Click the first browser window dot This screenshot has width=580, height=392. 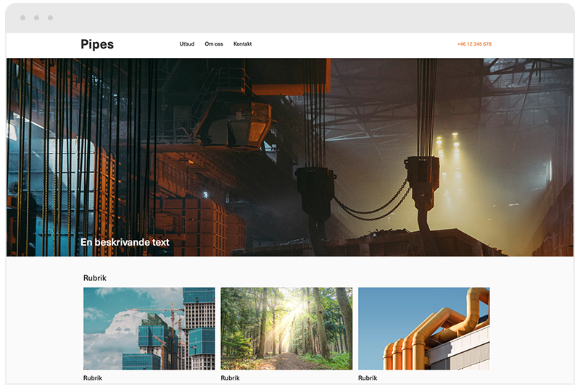point(23,17)
